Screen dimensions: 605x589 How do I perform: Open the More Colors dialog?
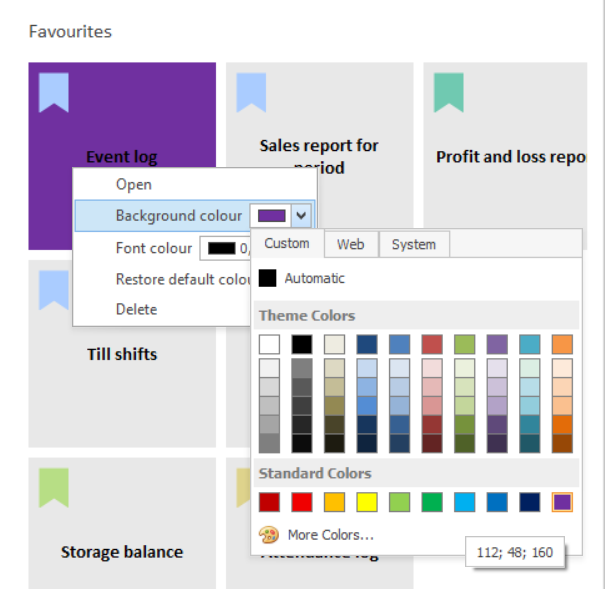click(x=330, y=535)
